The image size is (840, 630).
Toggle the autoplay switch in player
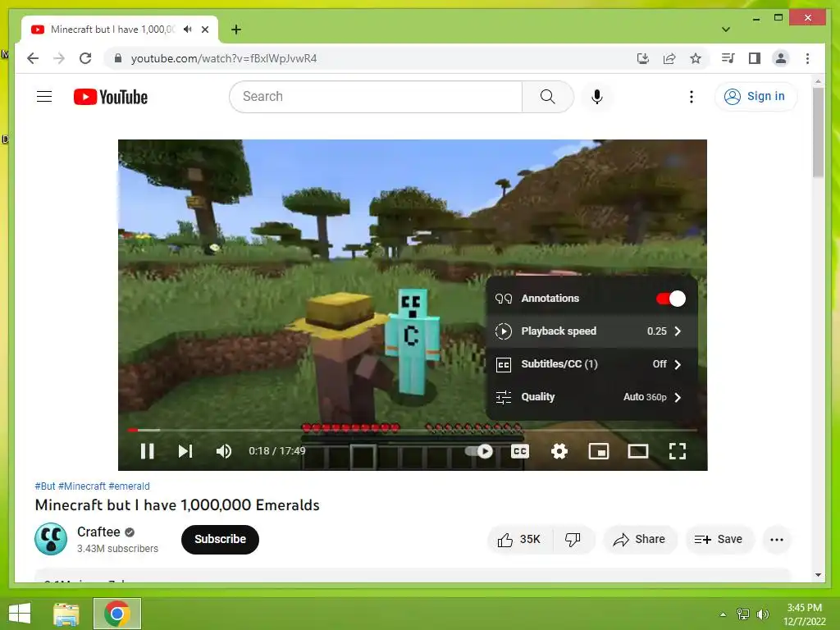pos(479,451)
